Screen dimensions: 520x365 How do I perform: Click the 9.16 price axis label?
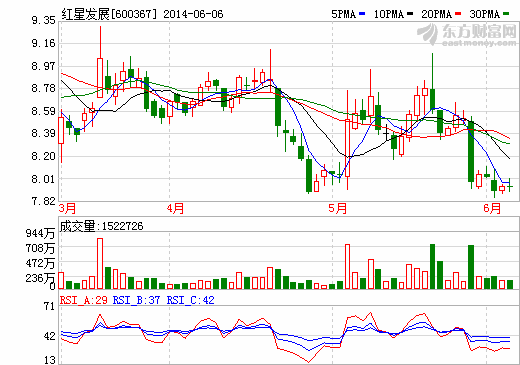click(x=43, y=43)
